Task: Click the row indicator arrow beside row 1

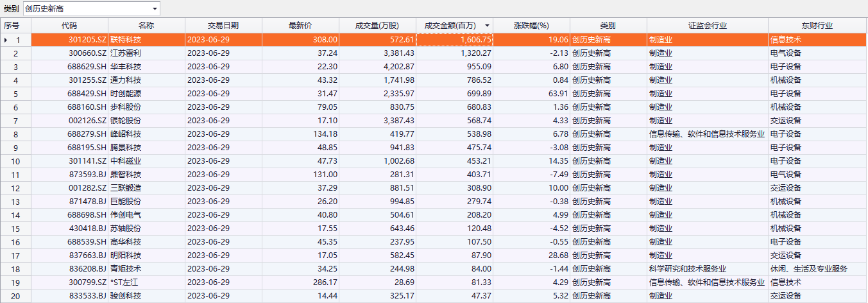Action: click(6, 40)
